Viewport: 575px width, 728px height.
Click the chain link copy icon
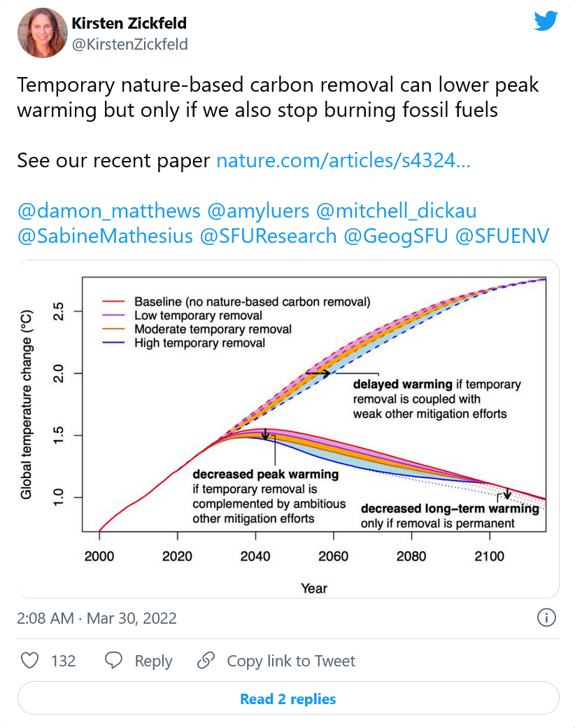[206, 660]
